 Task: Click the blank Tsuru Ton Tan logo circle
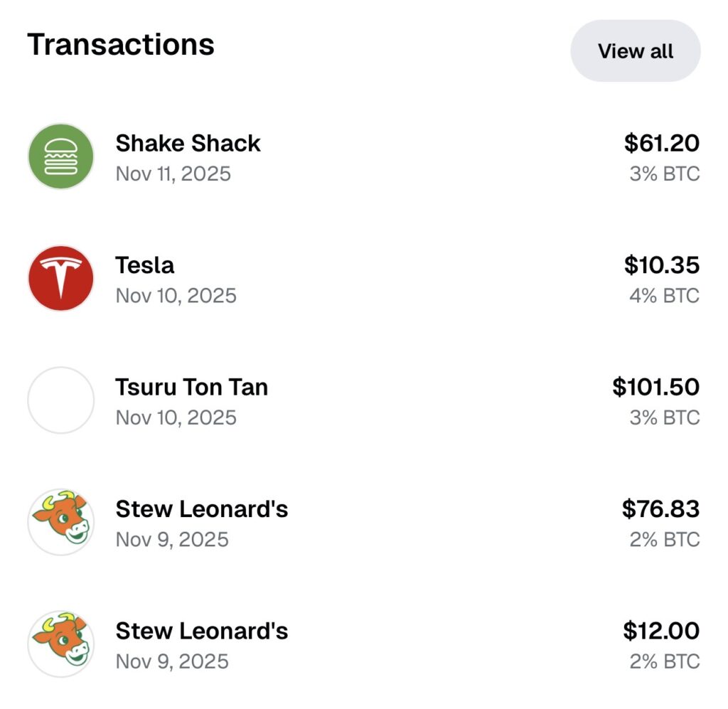(60, 400)
